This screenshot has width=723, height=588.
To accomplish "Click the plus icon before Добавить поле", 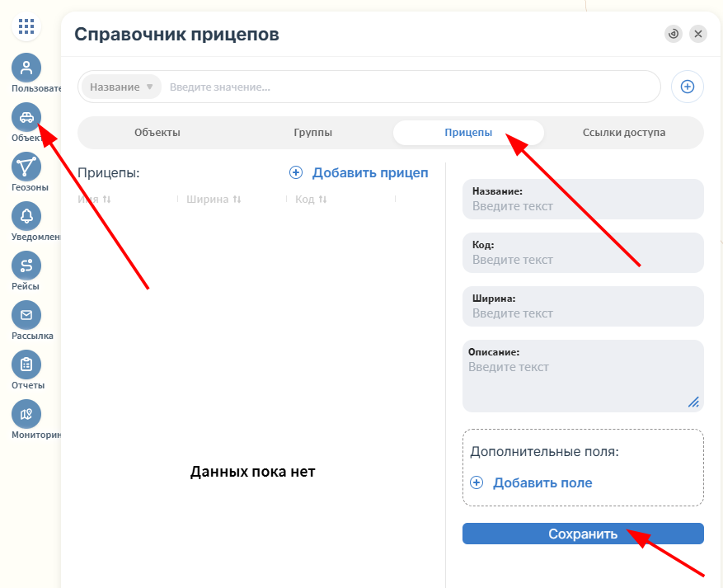I will [477, 482].
